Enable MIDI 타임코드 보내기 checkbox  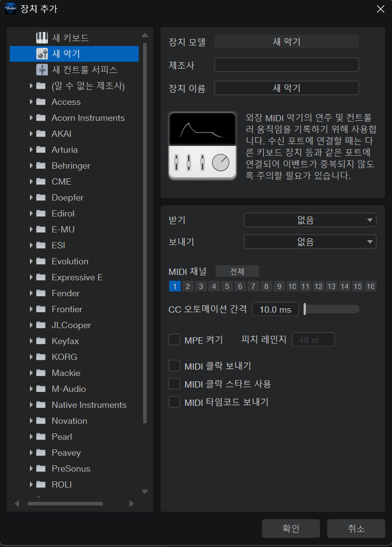(x=174, y=402)
